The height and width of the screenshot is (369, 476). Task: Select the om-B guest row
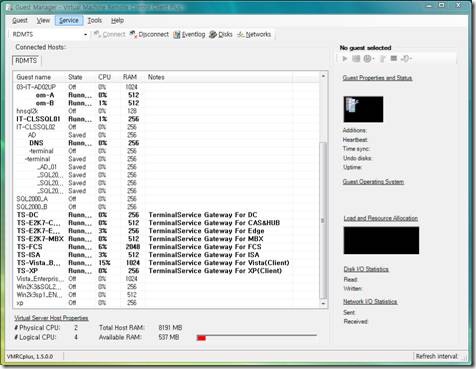166,103
